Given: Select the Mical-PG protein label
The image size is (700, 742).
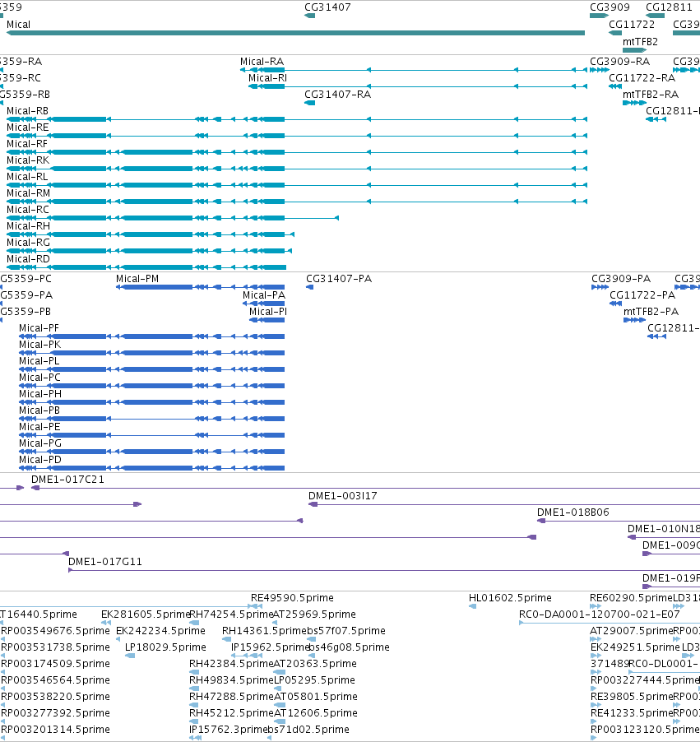Looking at the screenshot, I should (x=40, y=443).
